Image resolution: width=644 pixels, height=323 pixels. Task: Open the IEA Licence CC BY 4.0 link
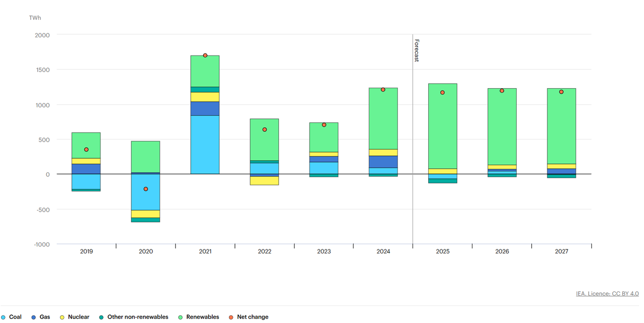(x=607, y=294)
